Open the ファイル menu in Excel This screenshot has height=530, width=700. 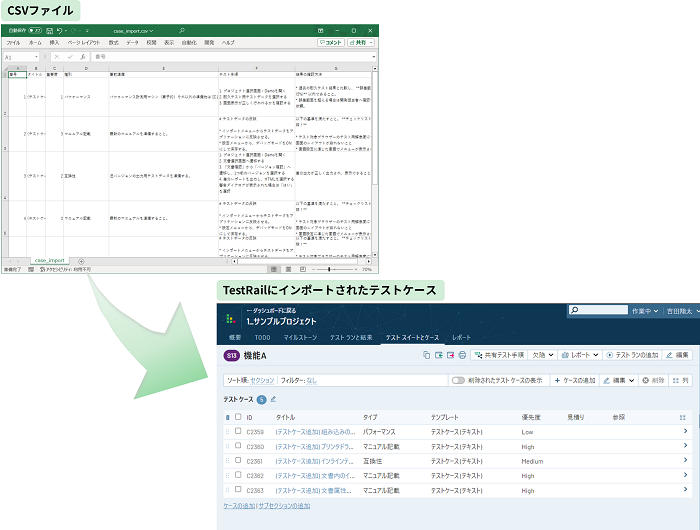(13, 43)
